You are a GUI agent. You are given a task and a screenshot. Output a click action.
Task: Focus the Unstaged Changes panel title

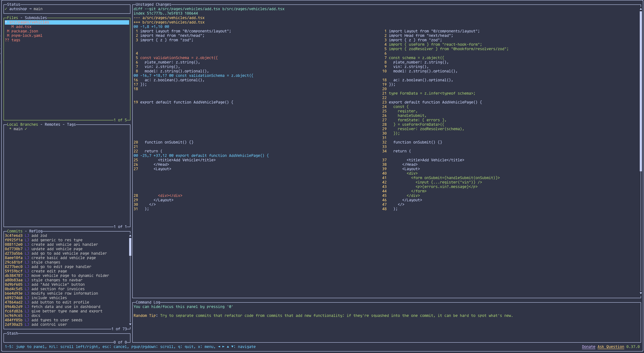(x=153, y=4)
